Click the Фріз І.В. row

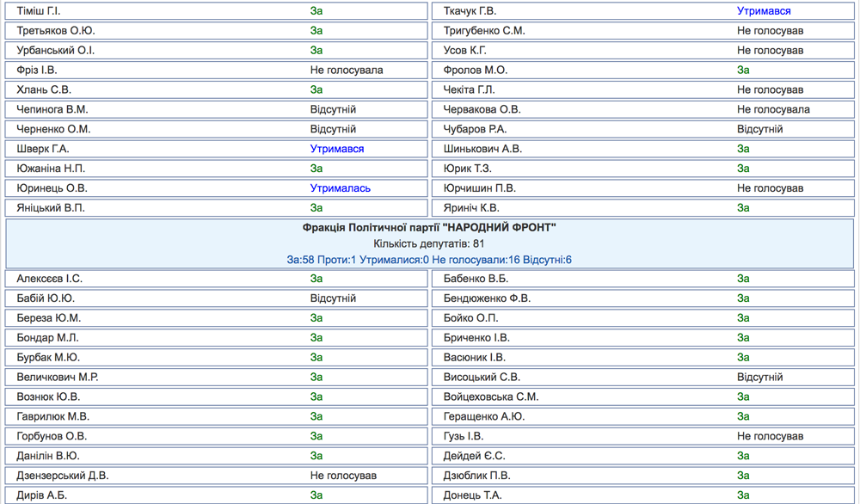point(216,71)
